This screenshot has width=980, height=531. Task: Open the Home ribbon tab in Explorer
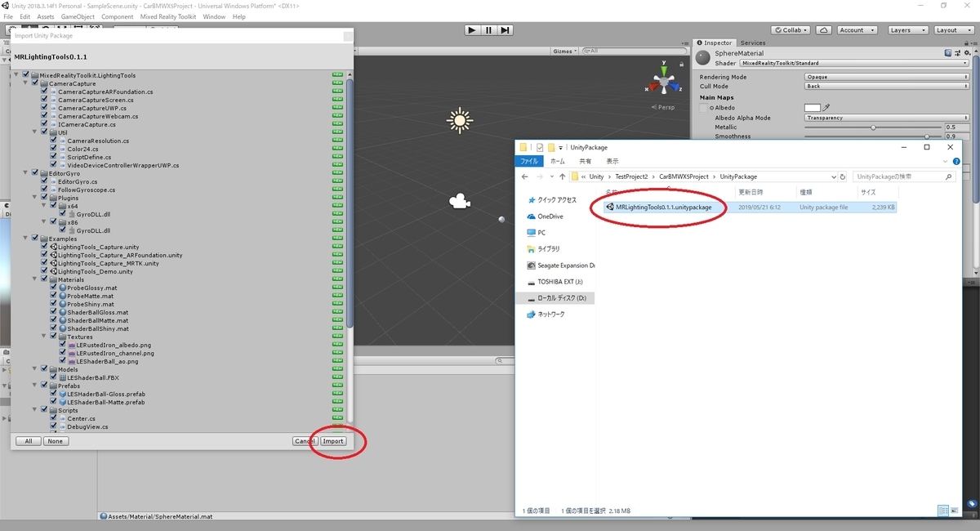558,162
